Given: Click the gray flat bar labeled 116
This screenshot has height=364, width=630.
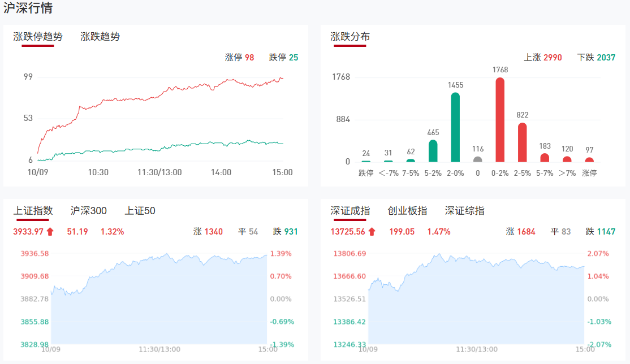Looking at the screenshot, I should point(478,159).
